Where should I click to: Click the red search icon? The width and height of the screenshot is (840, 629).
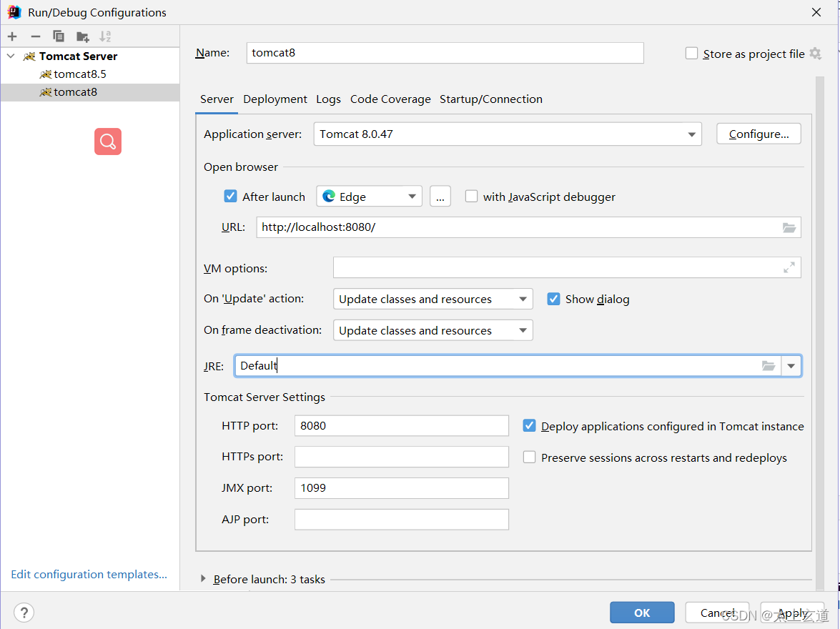point(108,142)
